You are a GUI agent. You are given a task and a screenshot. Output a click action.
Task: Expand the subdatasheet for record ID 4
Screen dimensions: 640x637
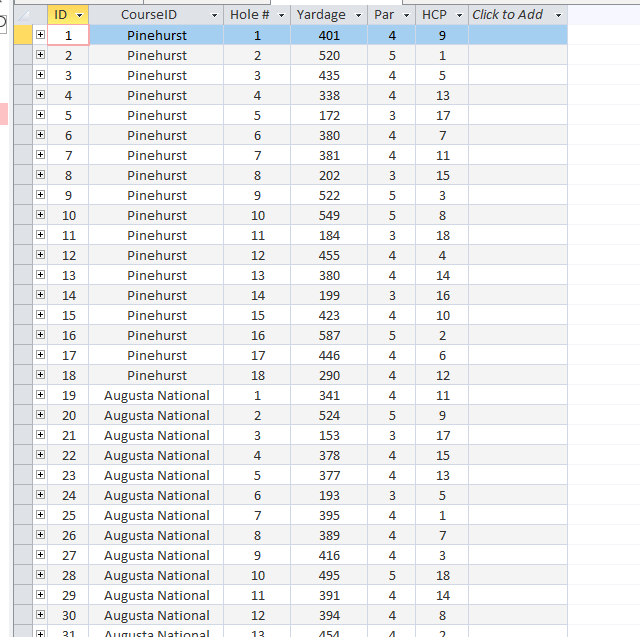40,95
